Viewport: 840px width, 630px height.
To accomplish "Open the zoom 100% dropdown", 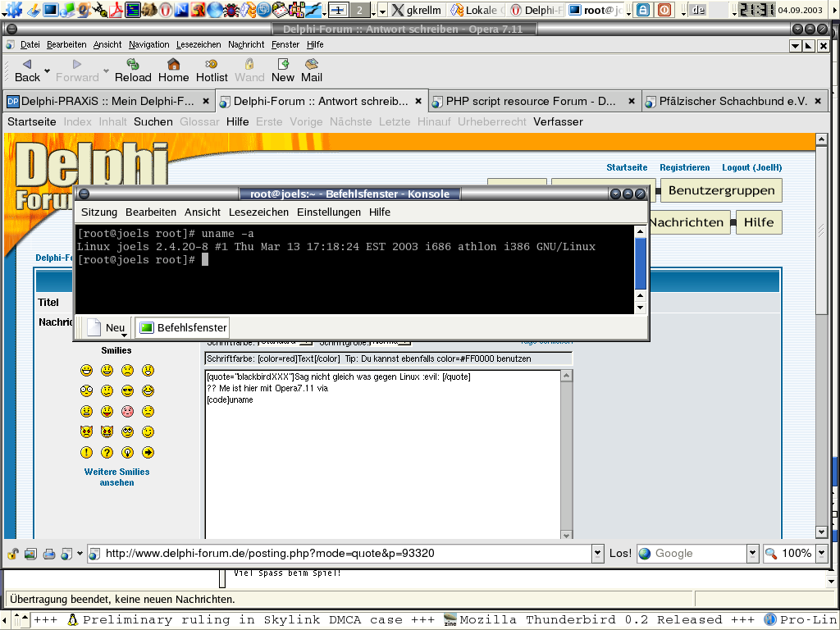I will [820, 554].
